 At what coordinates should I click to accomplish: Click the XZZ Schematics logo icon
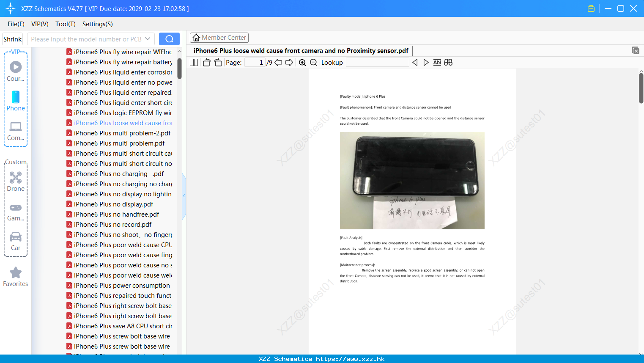pyautogui.click(x=11, y=8)
